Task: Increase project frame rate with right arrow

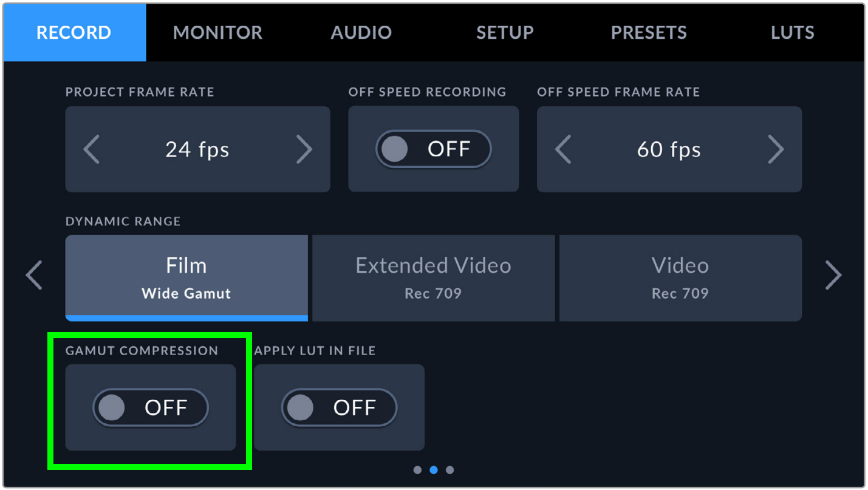Action: pyautogui.click(x=304, y=149)
